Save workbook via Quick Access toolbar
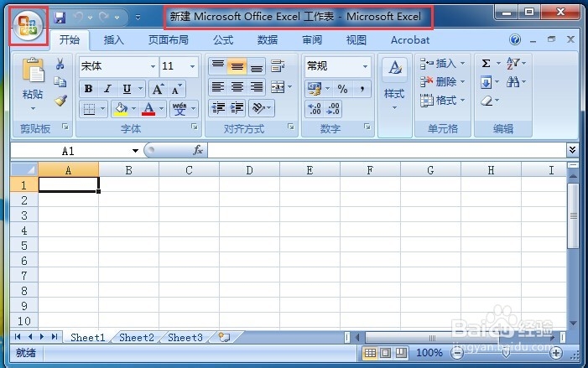The height and width of the screenshot is (368, 588). click(60, 18)
